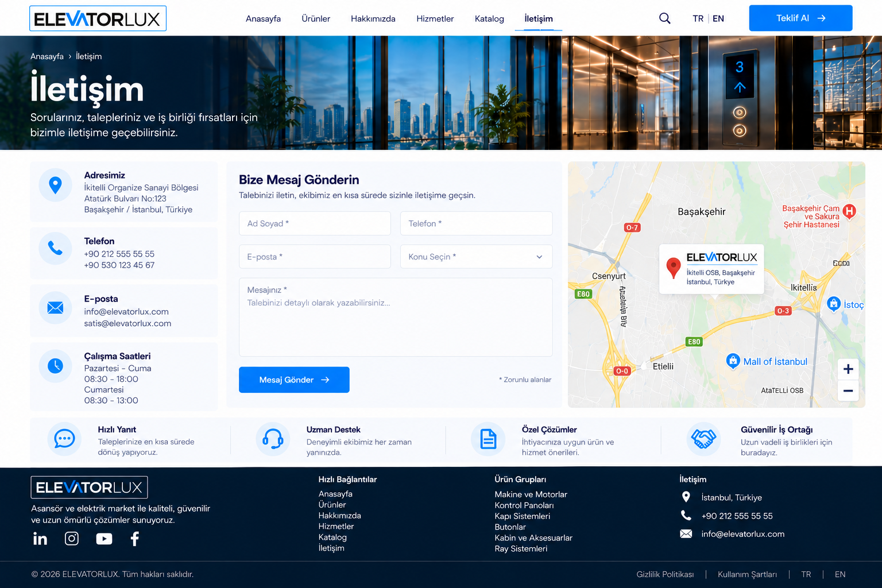Open the YouTube icon in footer
Image resolution: width=882 pixels, height=588 pixels.
point(104,539)
